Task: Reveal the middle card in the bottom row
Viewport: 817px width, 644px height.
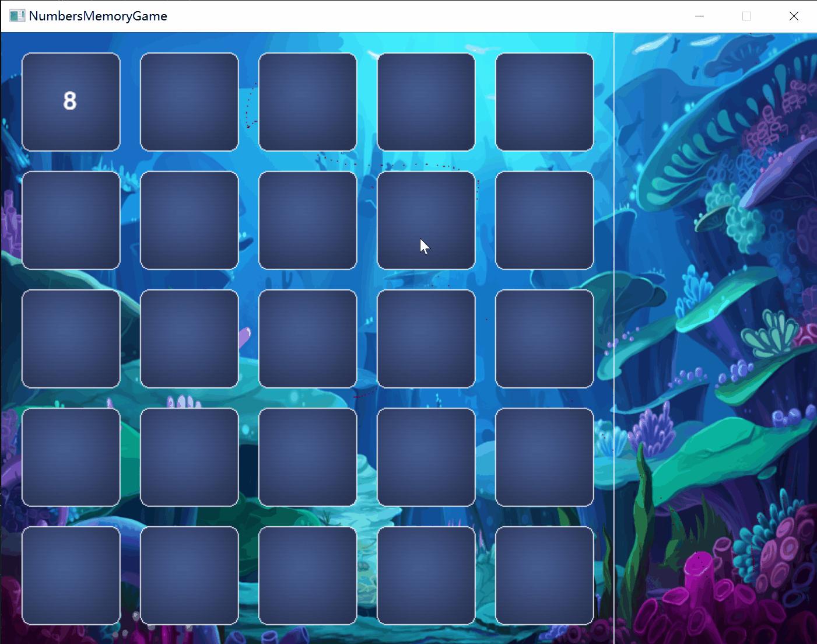Action: point(307,576)
